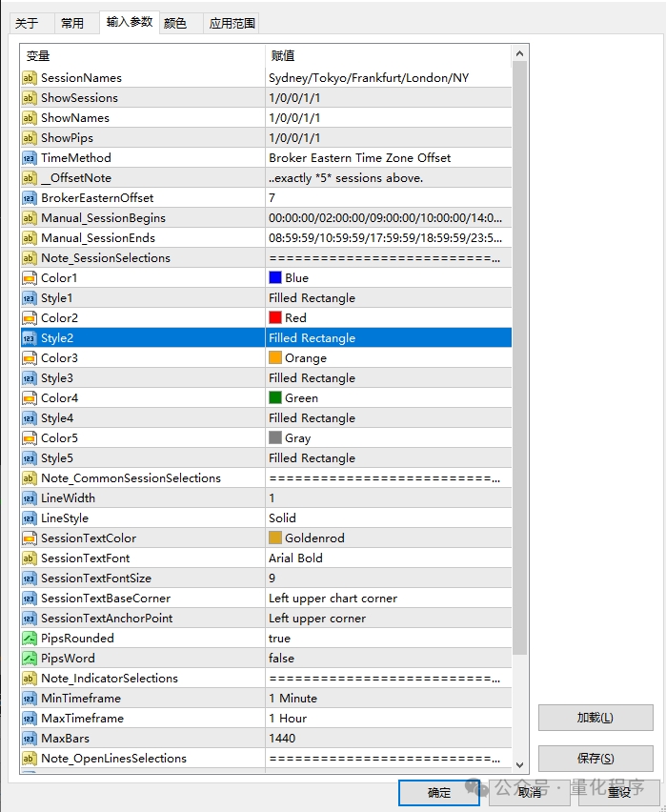666x812 pixels.
Task: Click the color icon beside Color4
Action: [x=29, y=398]
